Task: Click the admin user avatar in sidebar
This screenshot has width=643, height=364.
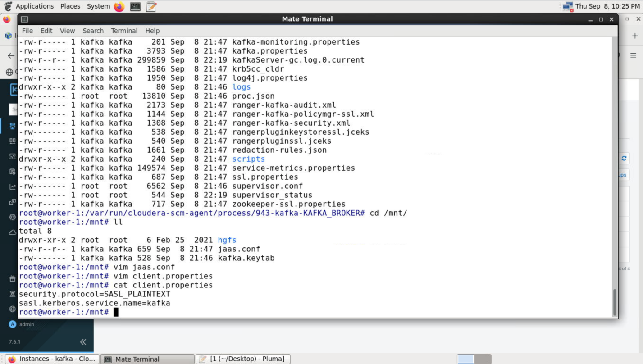Action: point(13,324)
